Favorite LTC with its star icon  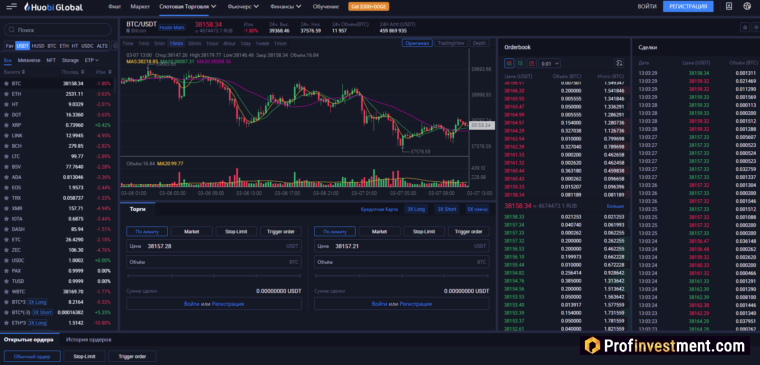[x=6, y=157]
